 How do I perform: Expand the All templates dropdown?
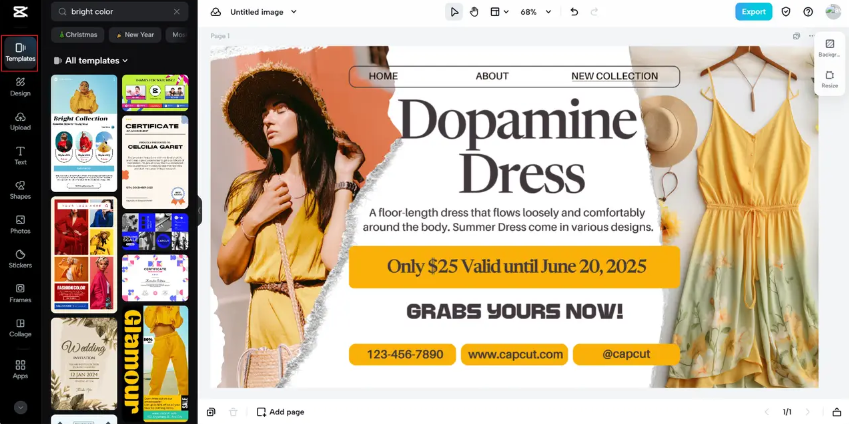coord(92,61)
